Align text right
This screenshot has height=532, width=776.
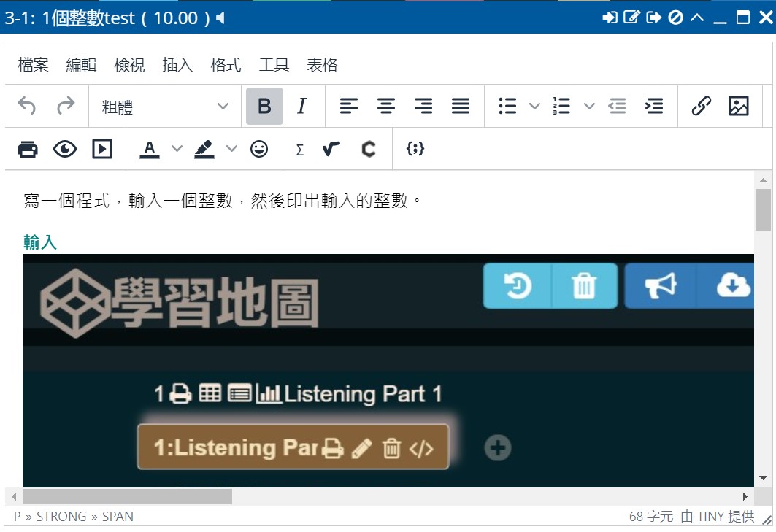point(423,106)
